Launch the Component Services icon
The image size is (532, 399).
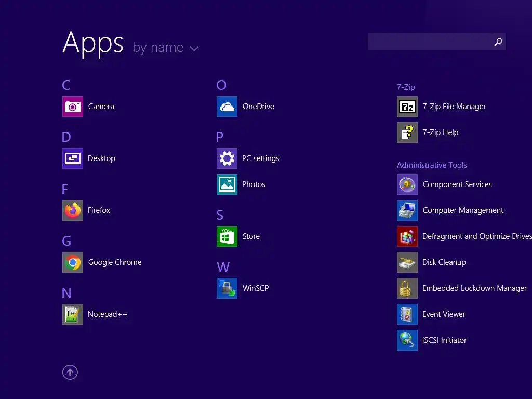407,184
